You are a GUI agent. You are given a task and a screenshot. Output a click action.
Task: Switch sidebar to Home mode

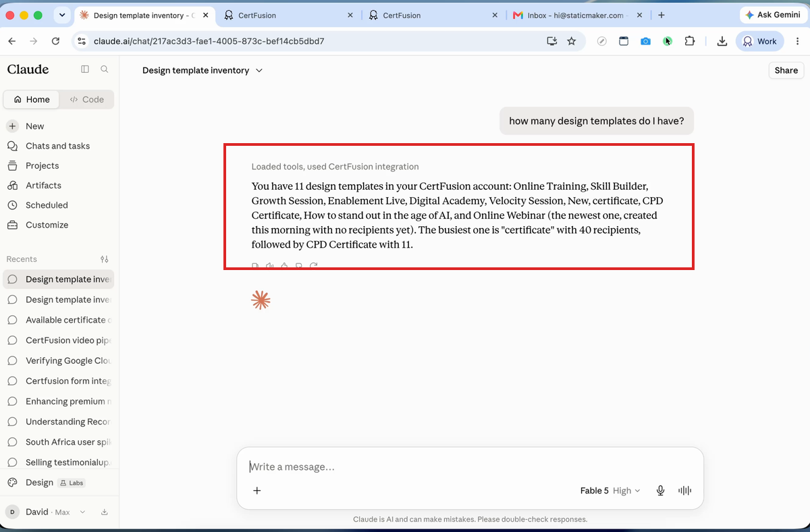pos(31,99)
